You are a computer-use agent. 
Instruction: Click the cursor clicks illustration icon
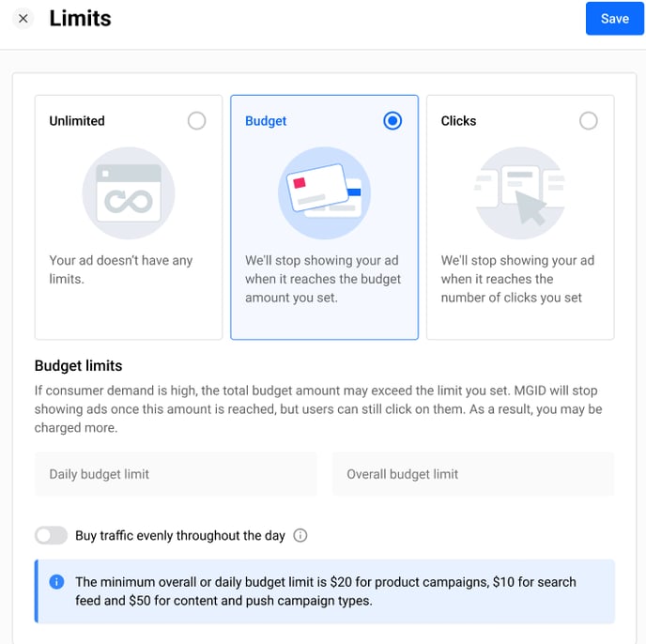pyautogui.click(x=519, y=193)
